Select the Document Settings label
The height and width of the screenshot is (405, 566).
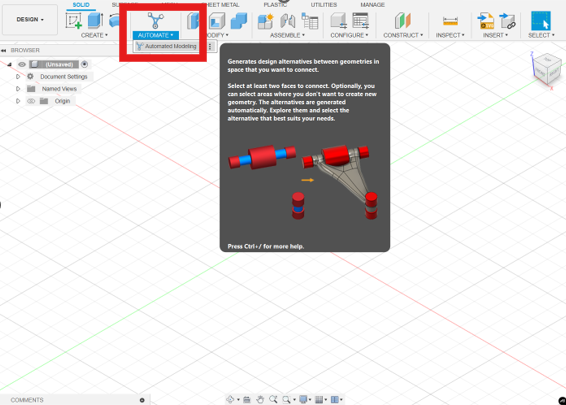(64, 77)
